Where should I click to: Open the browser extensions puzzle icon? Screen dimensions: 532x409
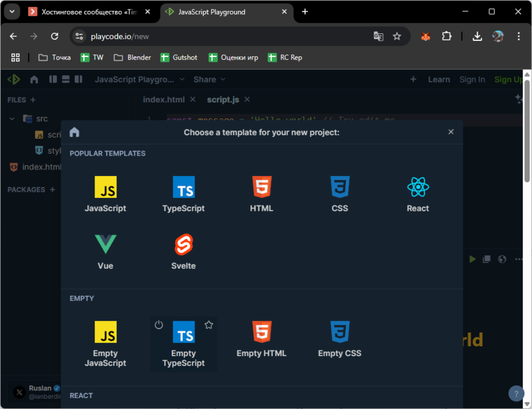pos(446,36)
